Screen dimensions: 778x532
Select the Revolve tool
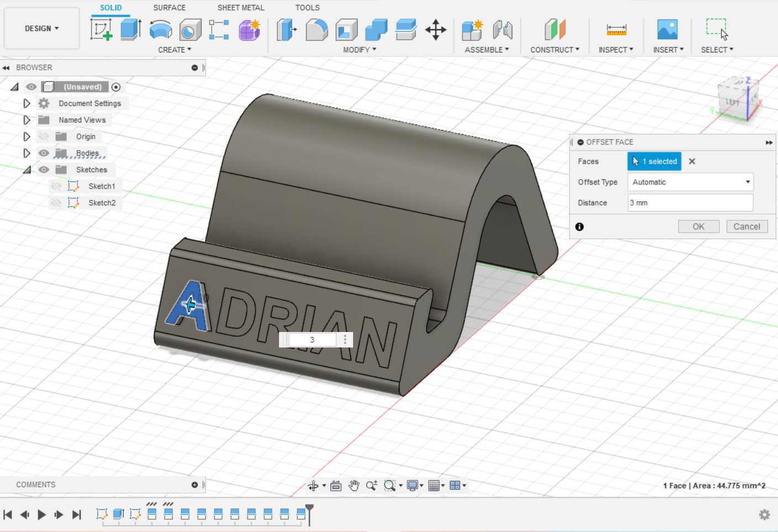click(x=161, y=29)
